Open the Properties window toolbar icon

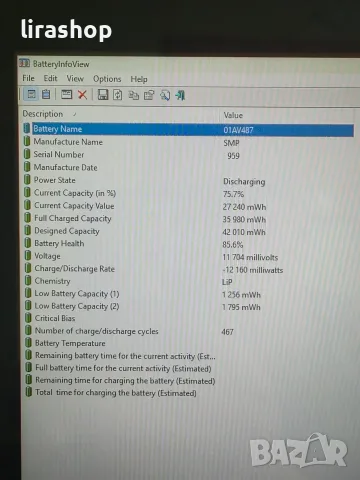click(66, 95)
